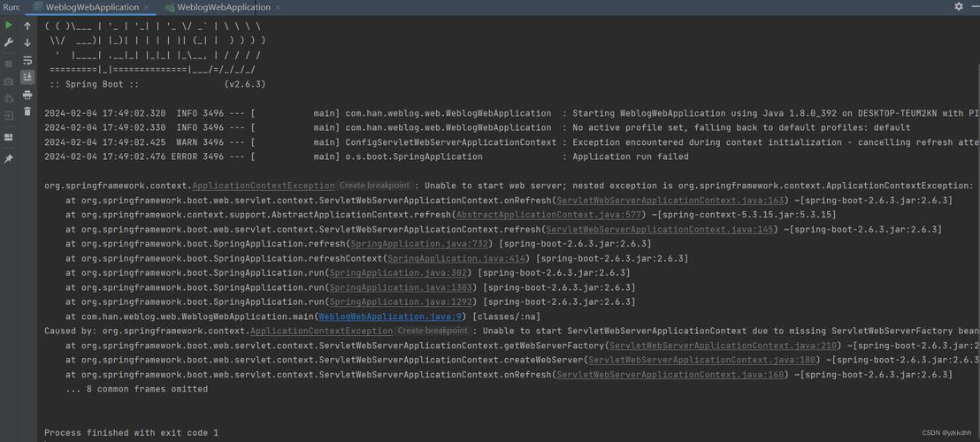Image resolution: width=980 pixels, height=442 pixels.
Task: Click the WARN log level entry
Action: [187, 142]
